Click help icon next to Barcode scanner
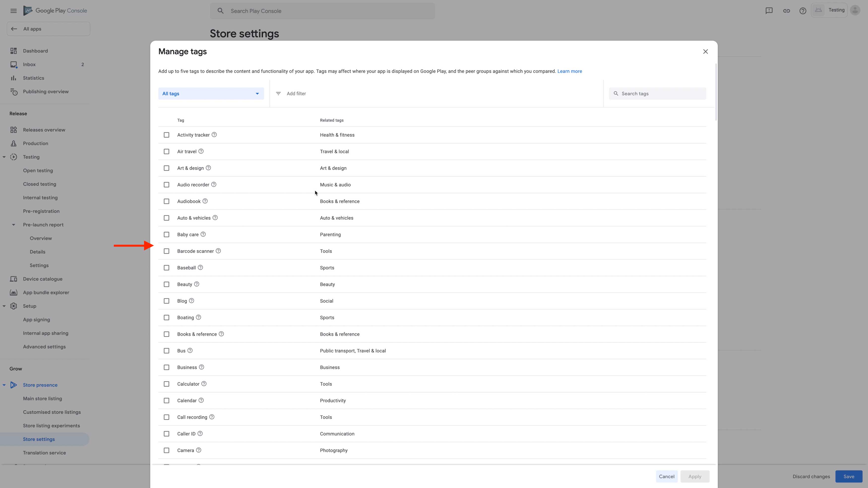This screenshot has height=488, width=868. coord(218,251)
